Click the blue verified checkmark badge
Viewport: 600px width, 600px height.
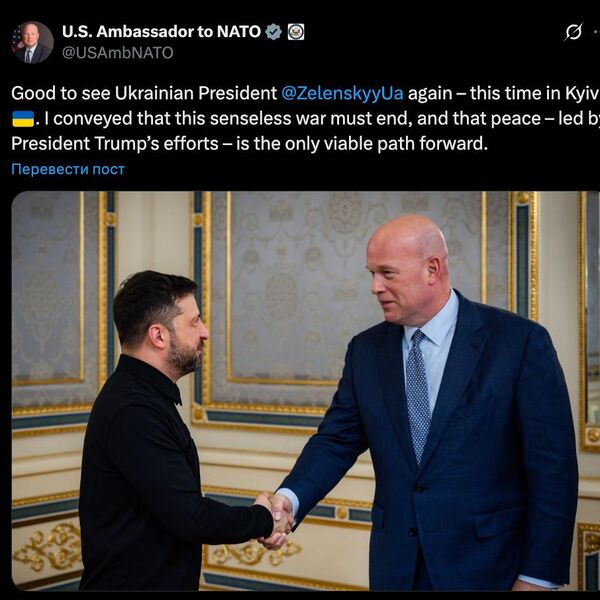coord(273,32)
